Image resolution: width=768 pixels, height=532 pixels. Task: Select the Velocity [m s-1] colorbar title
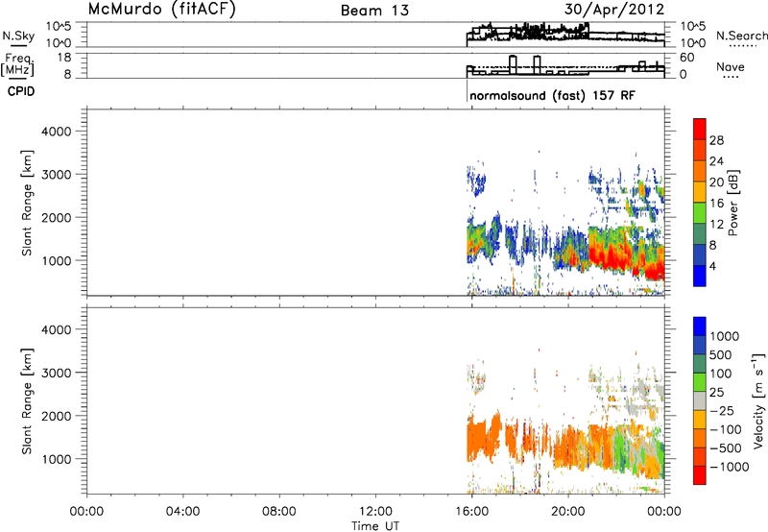pos(758,400)
